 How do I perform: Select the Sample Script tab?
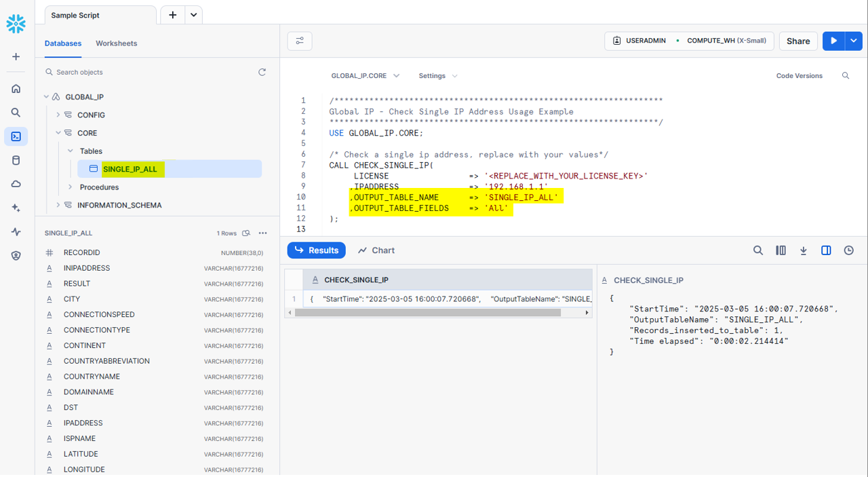[100, 15]
